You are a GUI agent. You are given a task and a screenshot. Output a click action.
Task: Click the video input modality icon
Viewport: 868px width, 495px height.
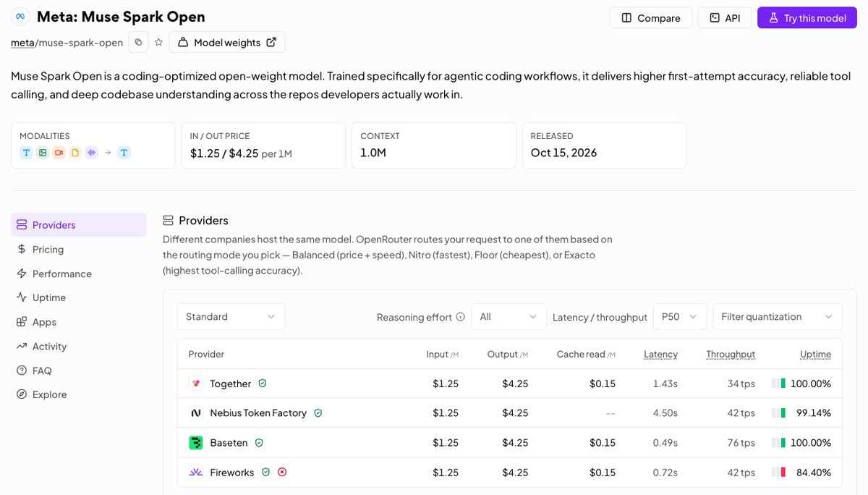pyautogui.click(x=59, y=153)
